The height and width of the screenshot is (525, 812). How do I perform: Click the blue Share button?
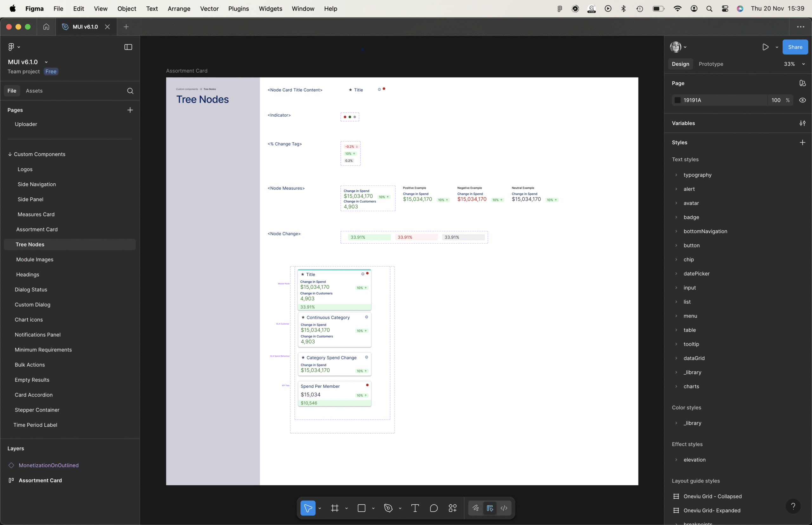click(x=795, y=47)
